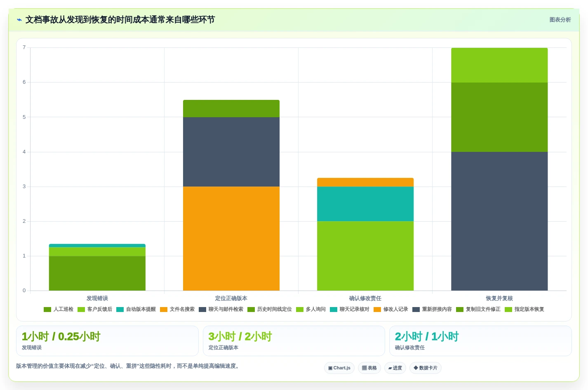Select the green top segment of 定位正确版本 bar
Image resolution: width=588 pixels, height=390 pixels.
click(231, 109)
